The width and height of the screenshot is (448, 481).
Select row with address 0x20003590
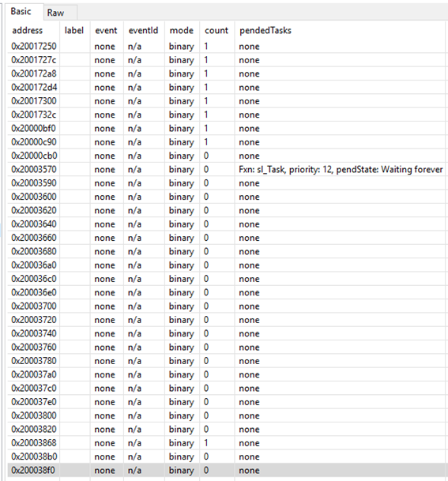227,183
